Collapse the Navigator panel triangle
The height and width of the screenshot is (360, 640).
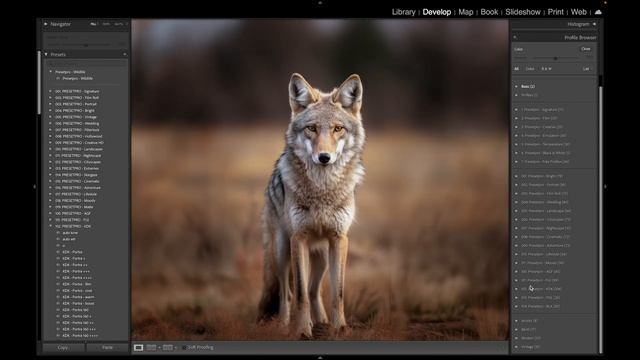click(46, 24)
